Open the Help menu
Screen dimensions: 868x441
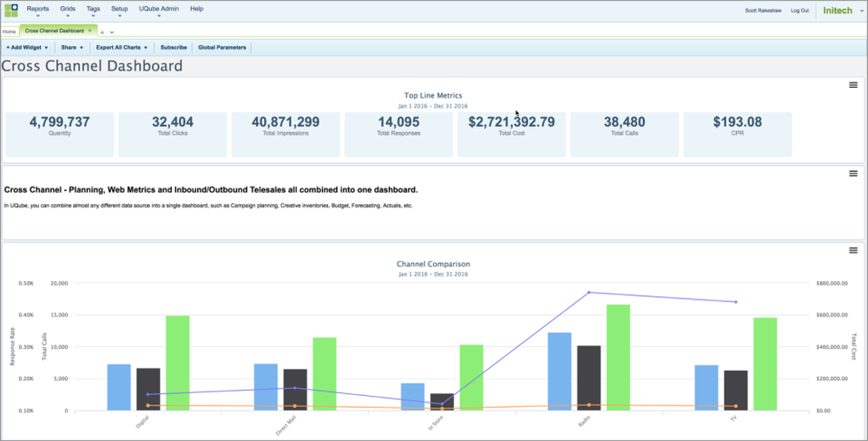click(196, 9)
